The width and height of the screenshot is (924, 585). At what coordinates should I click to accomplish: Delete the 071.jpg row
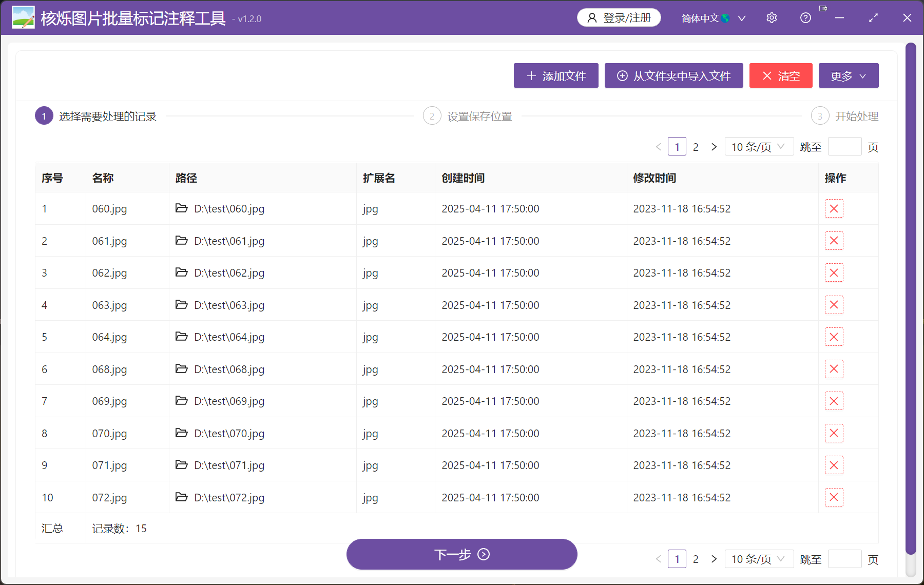834,465
